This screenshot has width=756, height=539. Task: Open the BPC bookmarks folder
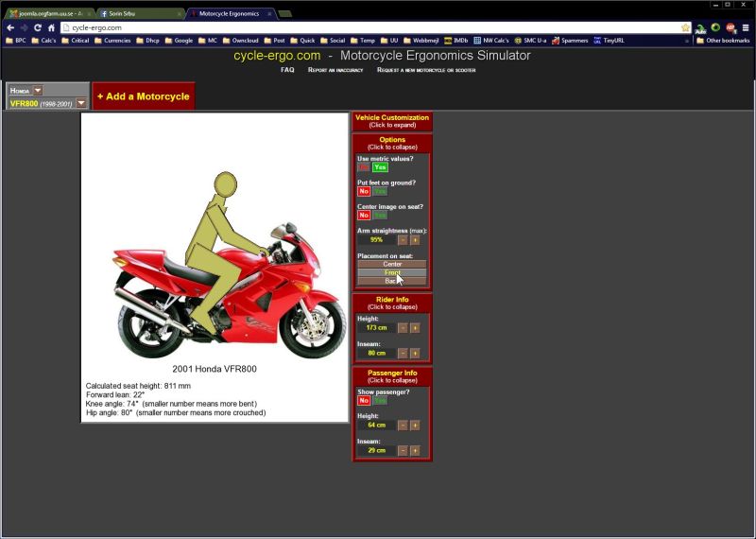[16, 41]
